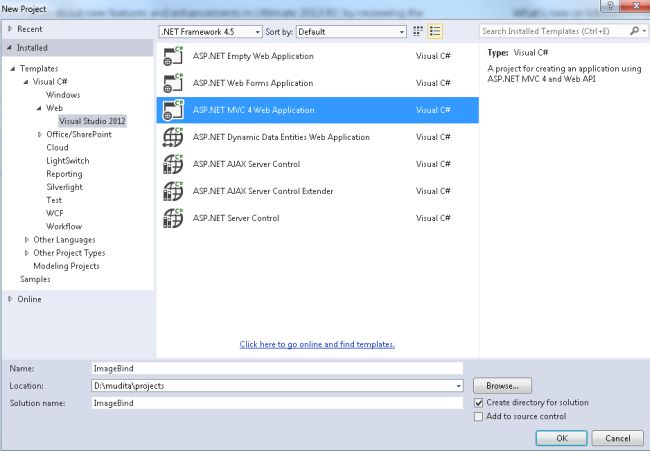
Task: Expand the Office/SharePoint node
Action: tap(40, 134)
